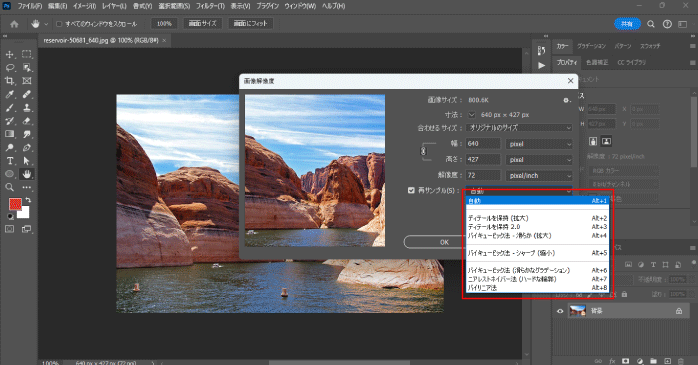The image size is (698, 365).
Task: Select the Zoom tool
Action: pyautogui.click(x=9, y=187)
